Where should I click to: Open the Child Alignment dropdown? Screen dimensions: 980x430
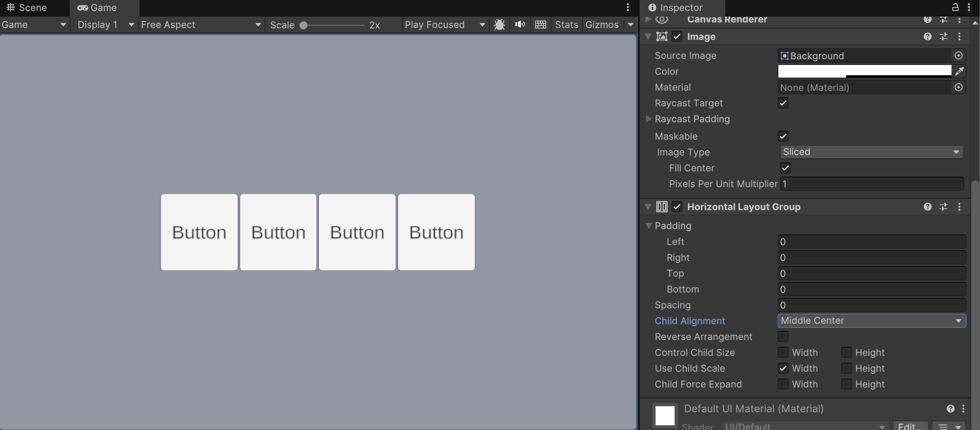[871, 321]
